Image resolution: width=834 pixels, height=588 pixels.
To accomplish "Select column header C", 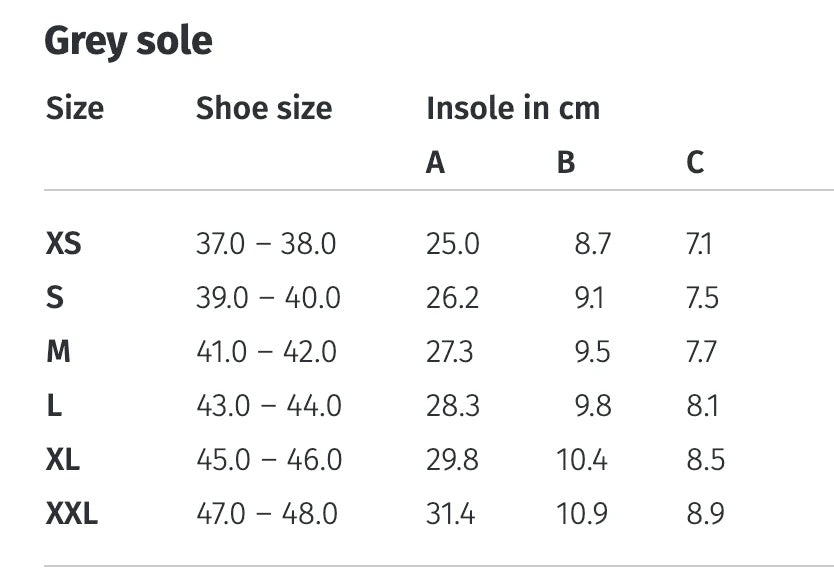I will (x=695, y=162).
